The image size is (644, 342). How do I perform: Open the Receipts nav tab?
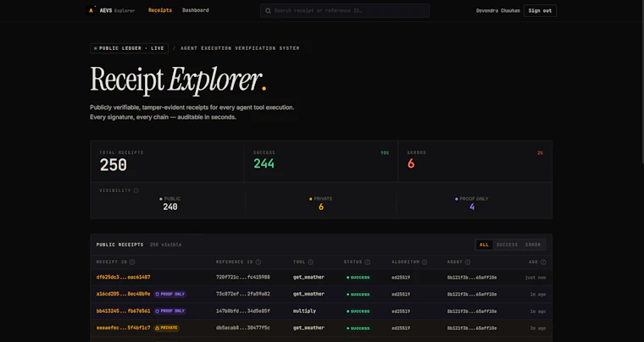point(160,10)
